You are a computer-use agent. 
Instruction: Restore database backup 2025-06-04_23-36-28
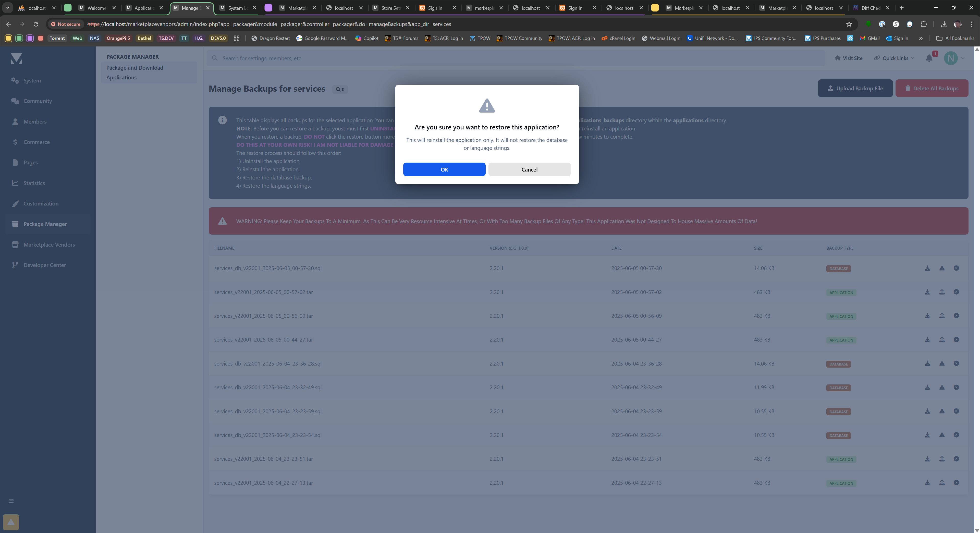point(942,364)
